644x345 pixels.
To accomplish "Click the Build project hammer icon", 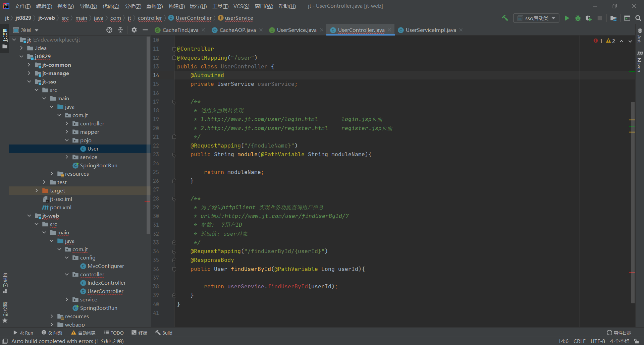I will [x=505, y=18].
